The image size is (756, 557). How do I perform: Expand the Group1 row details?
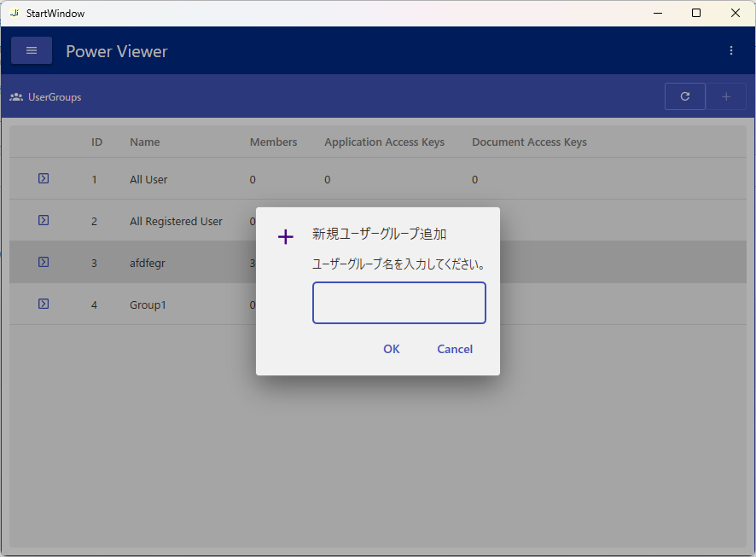coord(44,304)
